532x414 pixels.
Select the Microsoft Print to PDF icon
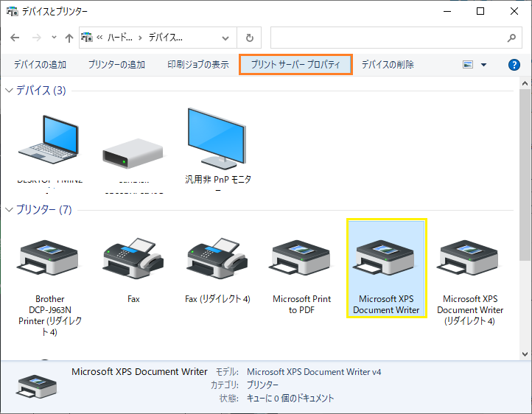click(300, 258)
